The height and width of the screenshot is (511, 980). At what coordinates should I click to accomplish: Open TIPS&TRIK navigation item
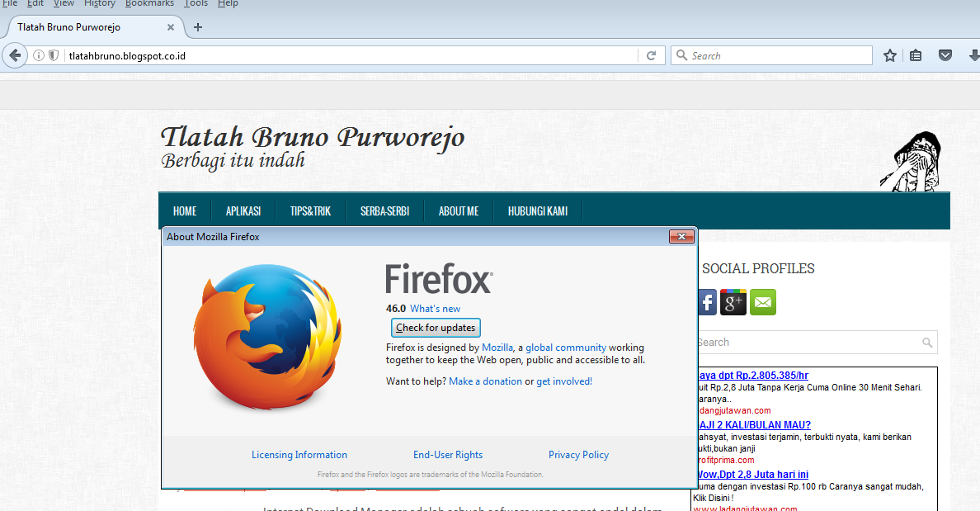click(x=310, y=211)
